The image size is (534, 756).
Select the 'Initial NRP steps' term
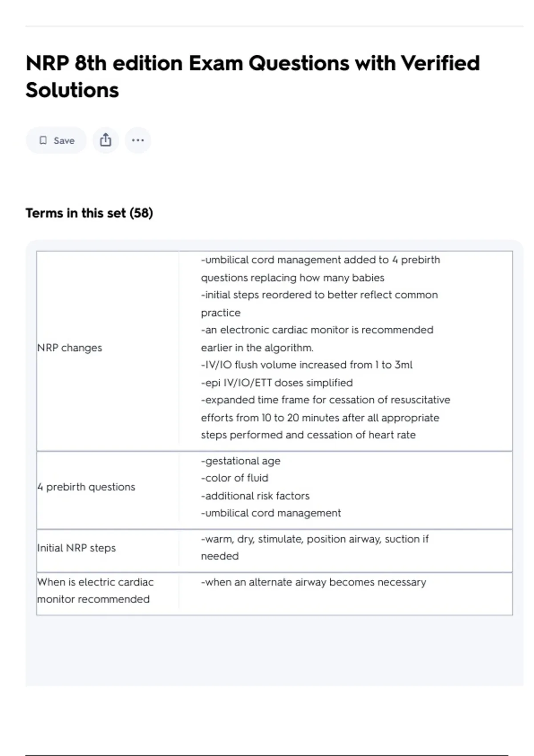click(x=77, y=548)
